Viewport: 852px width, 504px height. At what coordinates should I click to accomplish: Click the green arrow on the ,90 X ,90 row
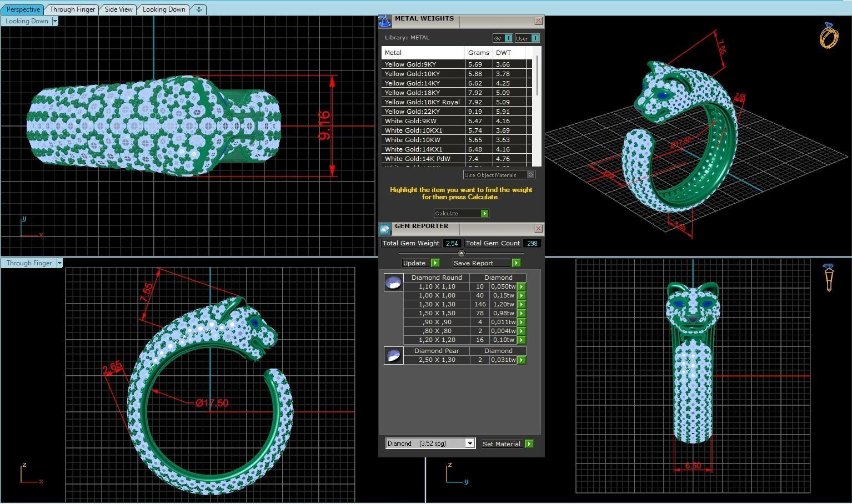coord(522,322)
